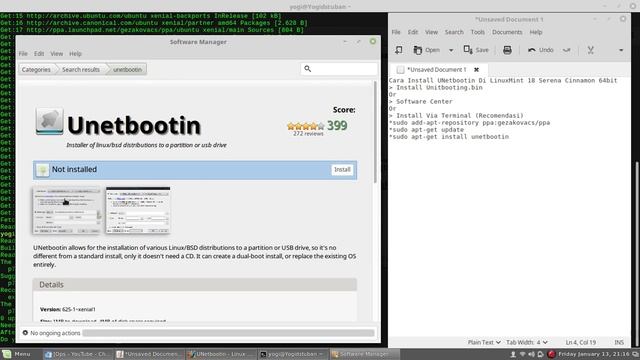
Task: Click the Unetbootin application icon
Action: [49, 121]
